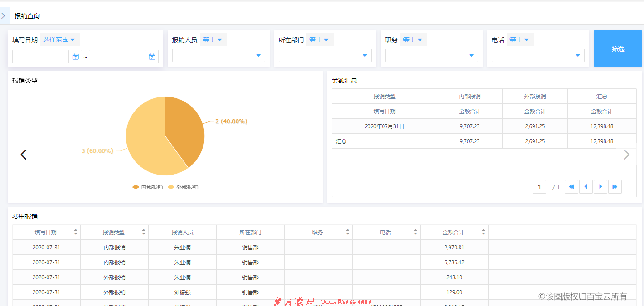Sort table by 金额合计 column
Viewport: 644px width, 306px height.
click(x=484, y=232)
